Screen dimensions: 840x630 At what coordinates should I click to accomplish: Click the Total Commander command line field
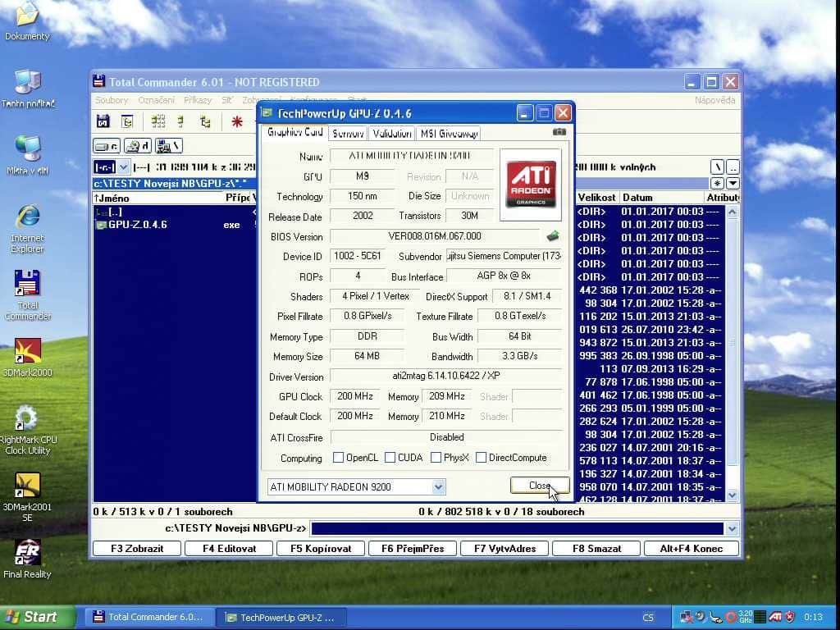[x=518, y=529]
